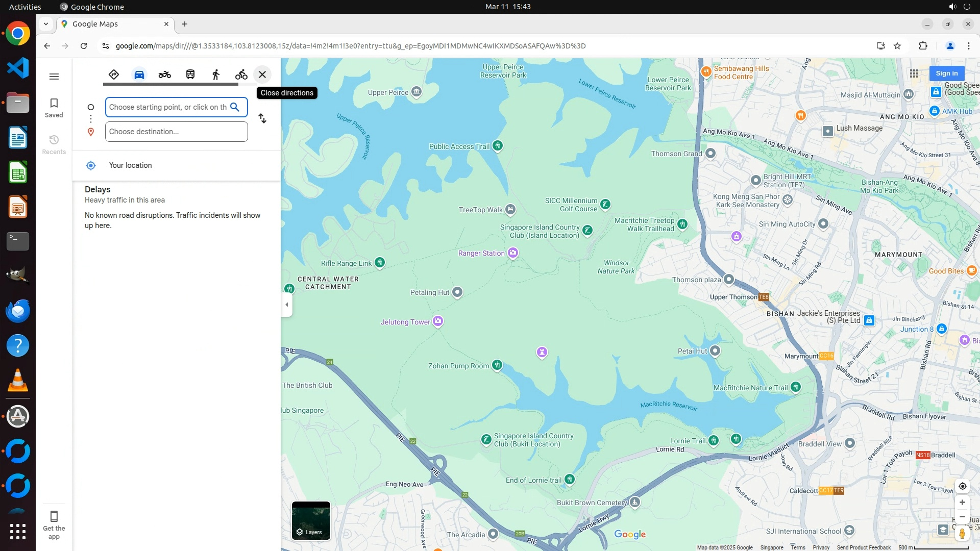
Task: Open Google apps grid icon
Action: (914, 73)
